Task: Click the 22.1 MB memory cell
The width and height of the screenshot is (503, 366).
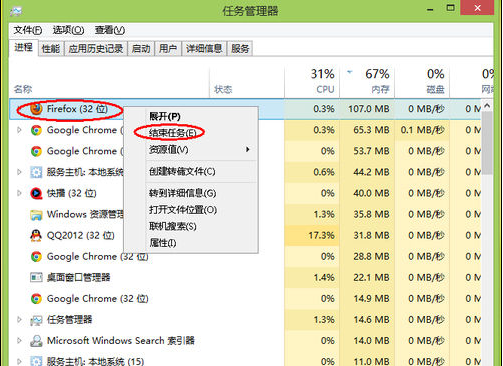Action: (367, 277)
